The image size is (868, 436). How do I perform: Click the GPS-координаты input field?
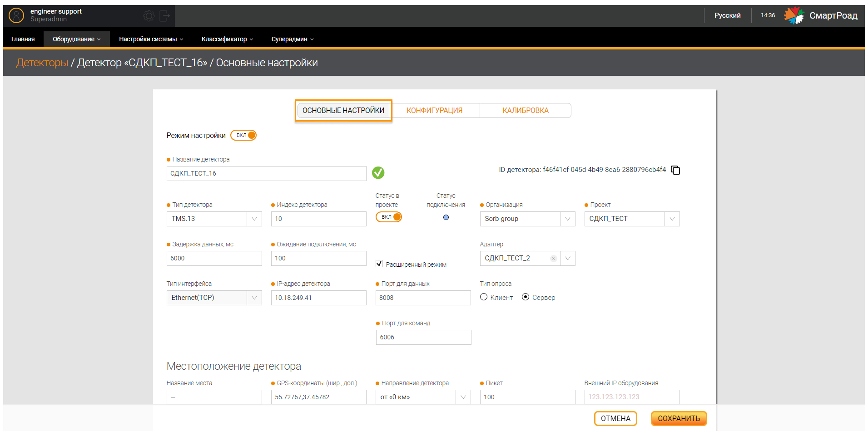[319, 397]
